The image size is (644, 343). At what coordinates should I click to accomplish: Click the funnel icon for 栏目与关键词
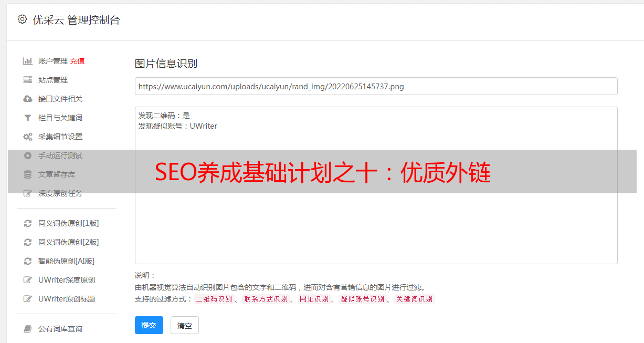[x=28, y=118]
